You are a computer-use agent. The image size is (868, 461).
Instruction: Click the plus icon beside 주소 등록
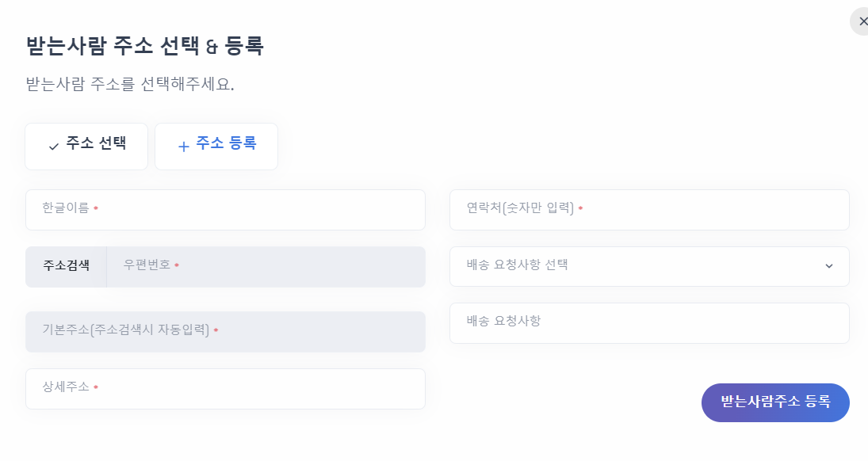click(x=184, y=147)
